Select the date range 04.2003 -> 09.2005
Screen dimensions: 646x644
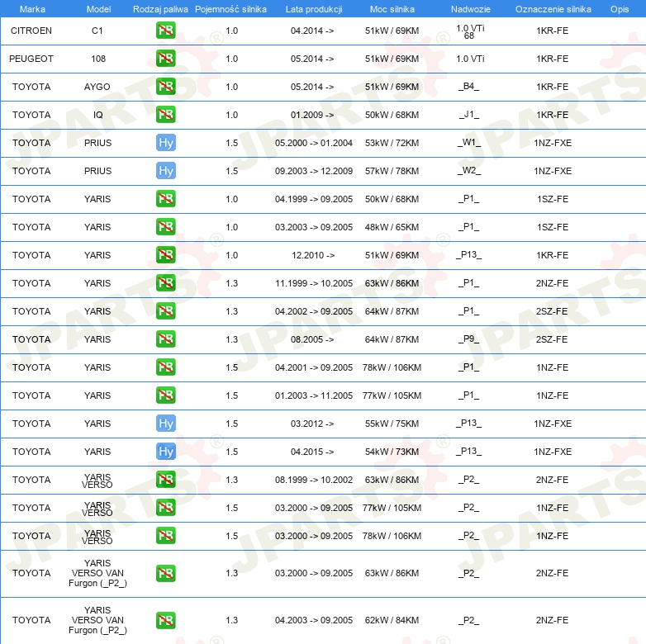click(x=314, y=620)
